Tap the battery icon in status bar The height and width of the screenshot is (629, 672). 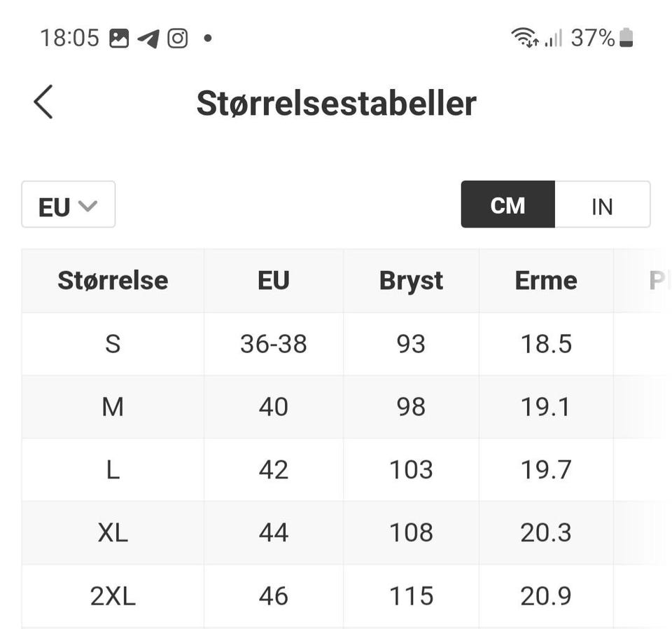pyautogui.click(x=626, y=38)
